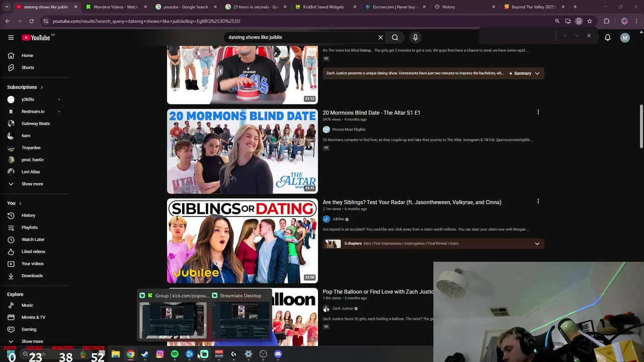Screen dimensions: 644x362
Task: Open Are they Siblings video title
Action: point(412,202)
